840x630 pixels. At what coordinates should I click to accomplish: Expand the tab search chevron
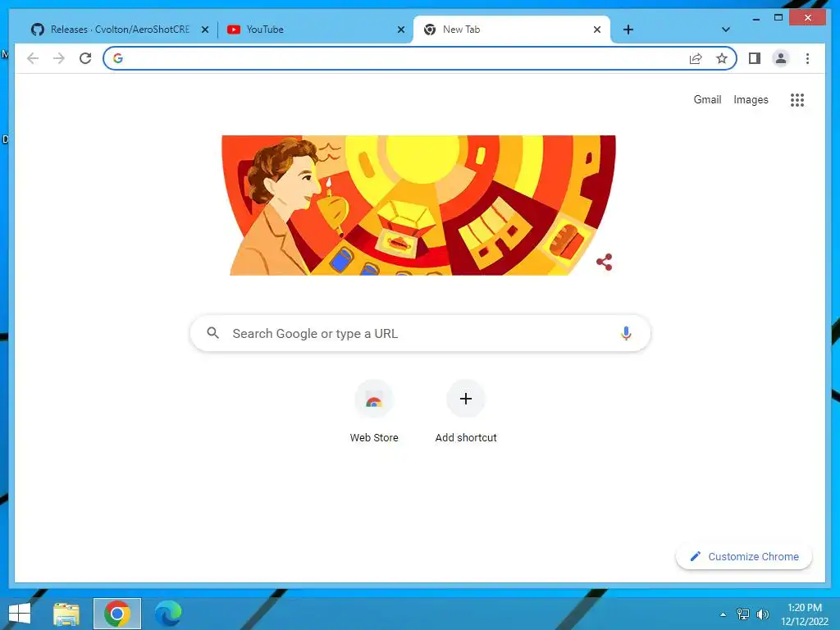coord(726,30)
